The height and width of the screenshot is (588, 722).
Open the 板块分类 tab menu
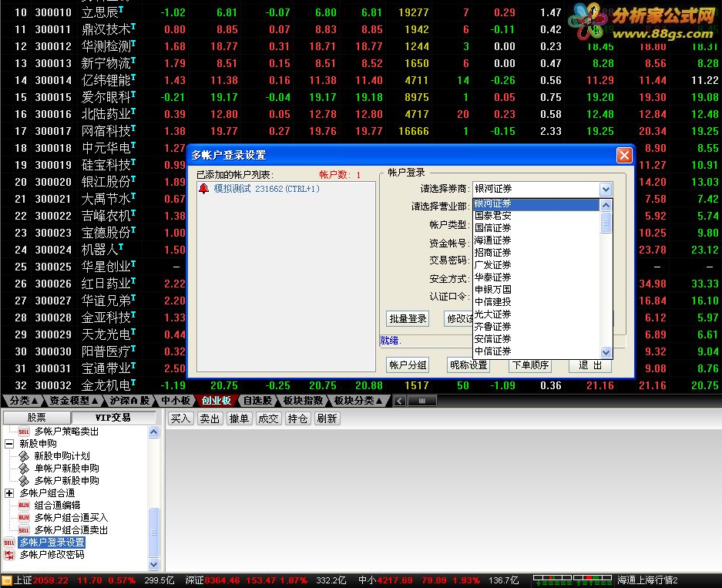click(358, 401)
